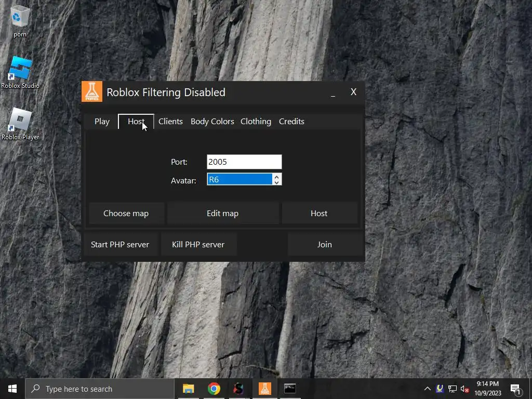Open the Clients tab
532x399 pixels.
(x=170, y=122)
